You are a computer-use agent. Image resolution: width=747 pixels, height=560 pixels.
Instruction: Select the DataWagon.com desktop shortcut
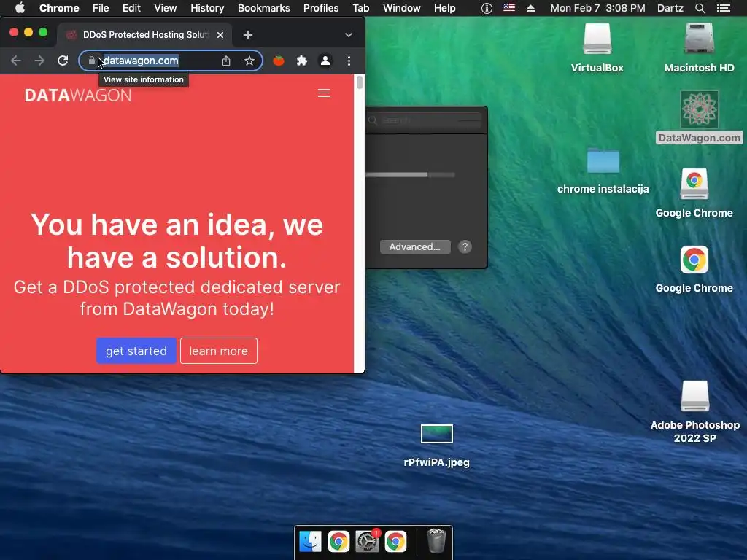[699, 109]
